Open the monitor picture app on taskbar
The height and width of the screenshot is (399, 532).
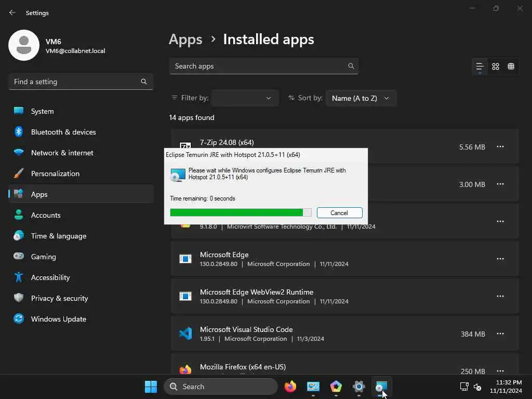pos(313,387)
